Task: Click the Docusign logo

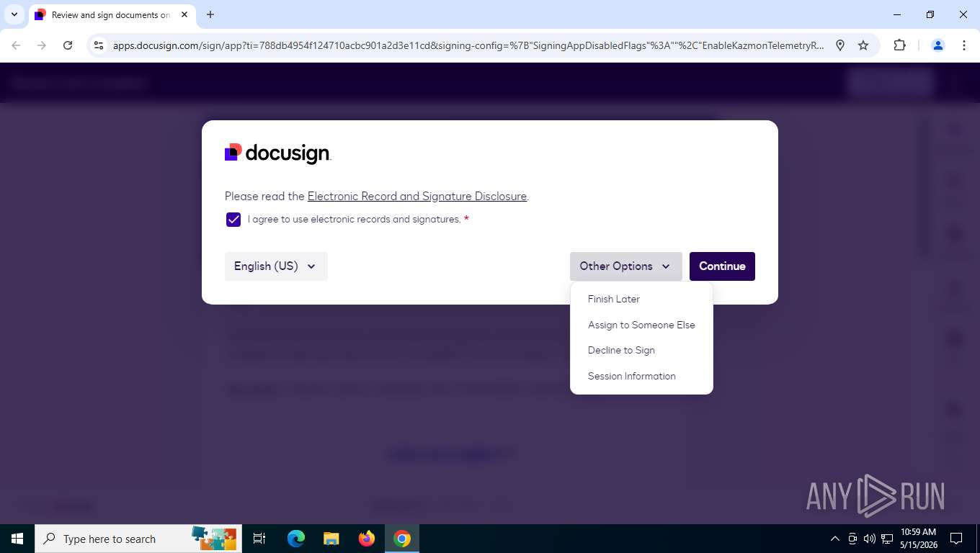Action: pos(278,153)
